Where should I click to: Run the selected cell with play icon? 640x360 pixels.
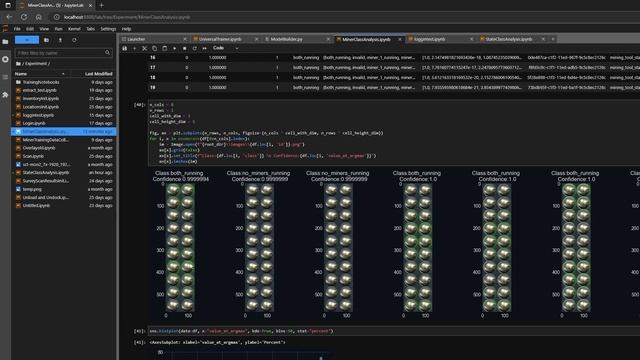point(174,48)
